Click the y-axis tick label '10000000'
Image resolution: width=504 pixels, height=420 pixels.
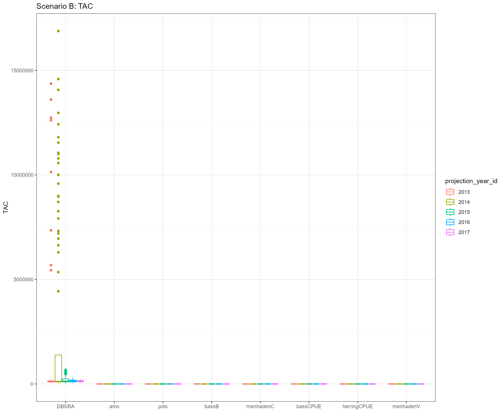(x=22, y=175)
